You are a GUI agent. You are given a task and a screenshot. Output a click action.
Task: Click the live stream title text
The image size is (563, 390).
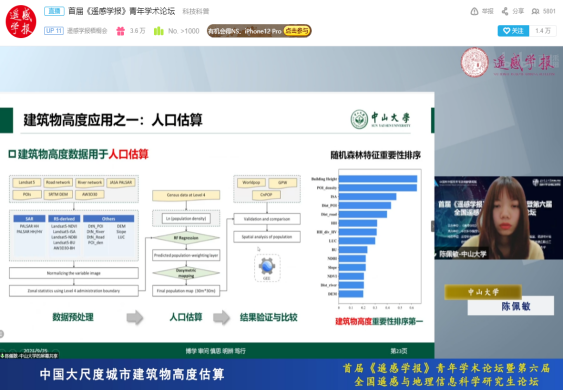[x=122, y=11]
